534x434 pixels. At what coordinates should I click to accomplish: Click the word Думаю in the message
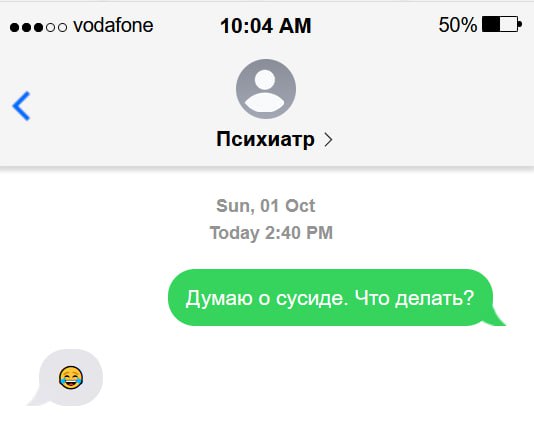point(219,298)
